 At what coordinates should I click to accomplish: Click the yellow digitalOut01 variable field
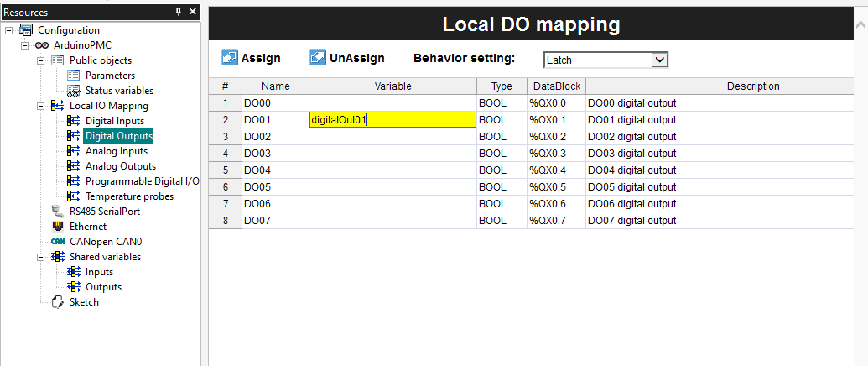[392, 120]
